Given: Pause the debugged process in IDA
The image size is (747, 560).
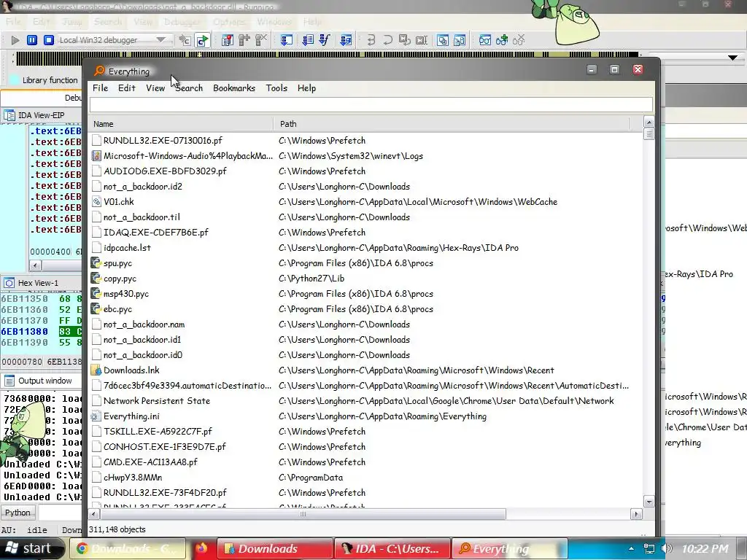Looking at the screenshot, I should coord(32,40).
